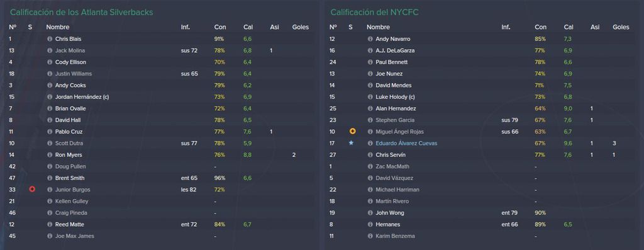Image resolution: width=644 pixels, height=250 pixels.
Task: Click player name Brent Smith
Action: (x=70, y=178)
